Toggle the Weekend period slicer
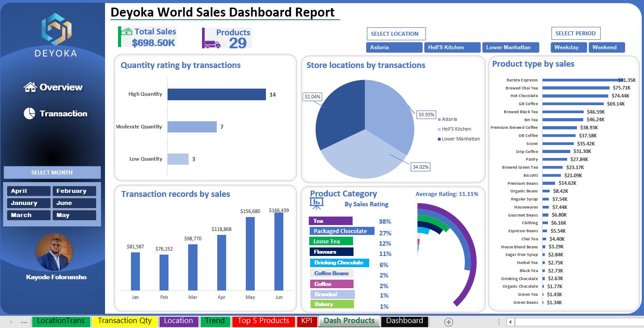This screenshot has width=644, height=328. click(x=606, y=47)
